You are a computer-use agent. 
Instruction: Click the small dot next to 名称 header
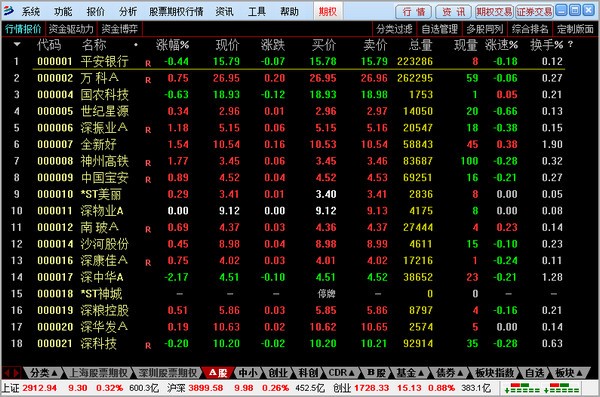(136, 45)
